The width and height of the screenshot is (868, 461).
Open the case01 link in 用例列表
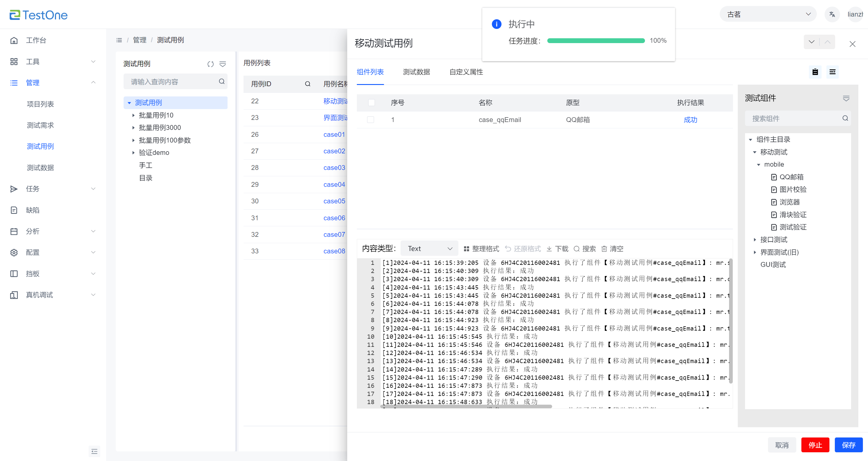point(334,134)
